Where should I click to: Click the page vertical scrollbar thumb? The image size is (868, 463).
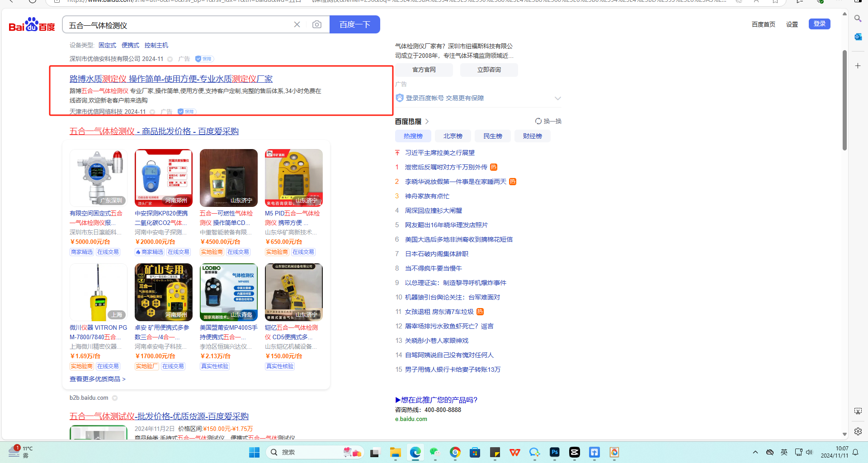pos(844,99)
